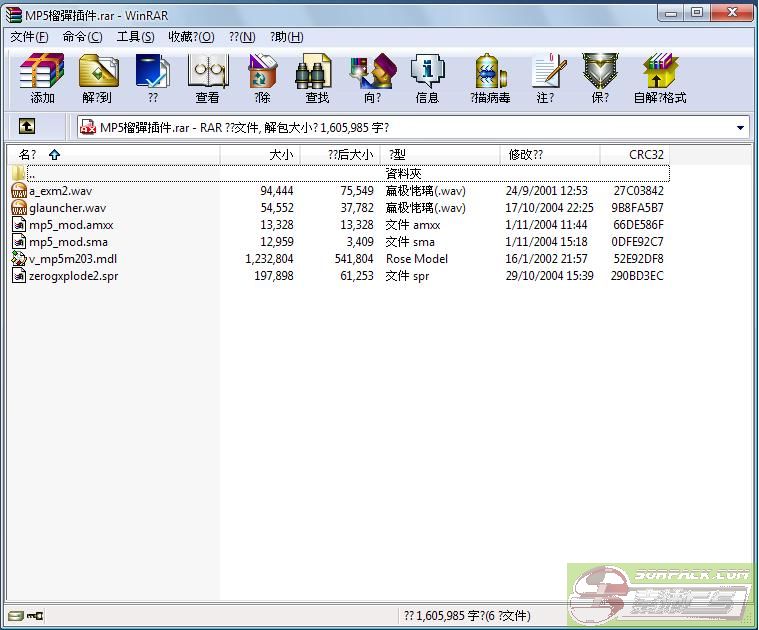Select file name mp5_mod.amxx

click(71, 225)
